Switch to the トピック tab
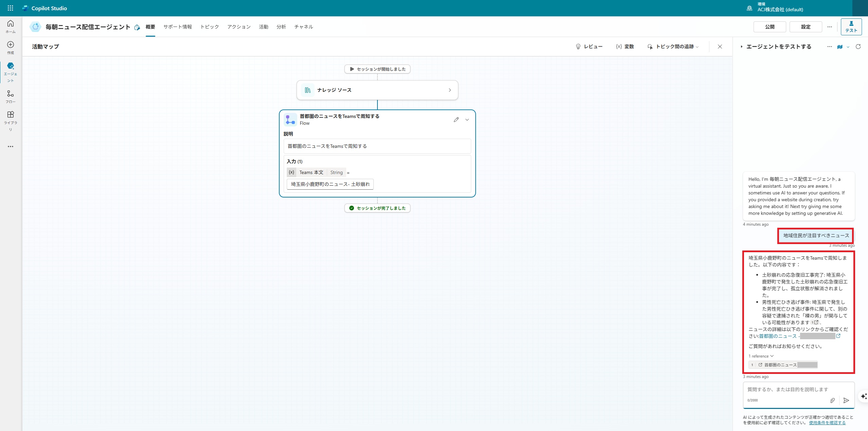Screen dimensions: 868x431 [x=210, y=27]
